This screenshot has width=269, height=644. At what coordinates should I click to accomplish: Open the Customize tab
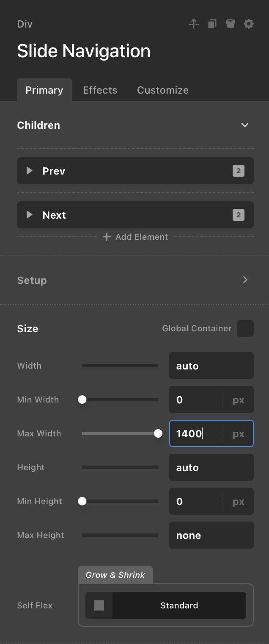[x=163, y=90]
